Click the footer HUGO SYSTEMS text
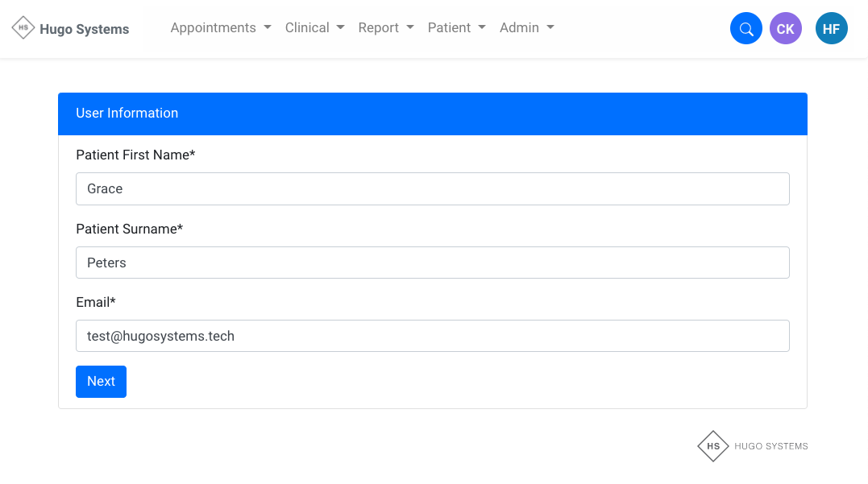868x484 pixels. pos(770,446)
